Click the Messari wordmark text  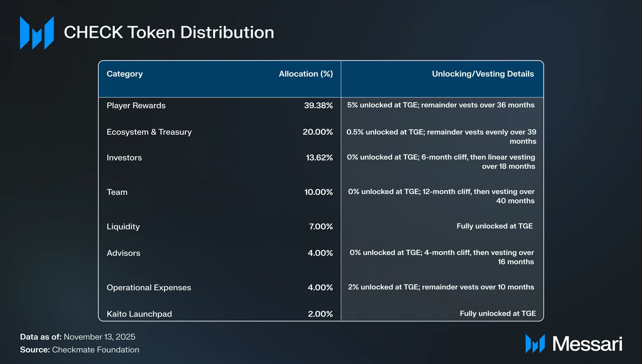coord(587,344)
